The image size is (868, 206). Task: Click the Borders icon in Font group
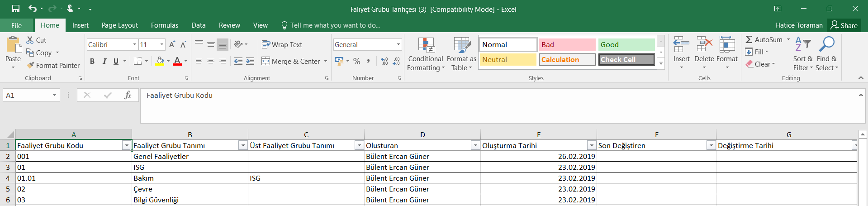(138, 61)
